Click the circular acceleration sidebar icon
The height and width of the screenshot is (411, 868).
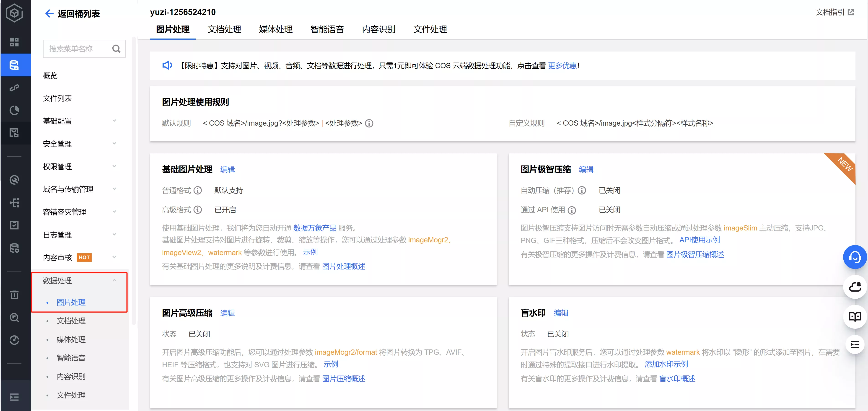15,180
